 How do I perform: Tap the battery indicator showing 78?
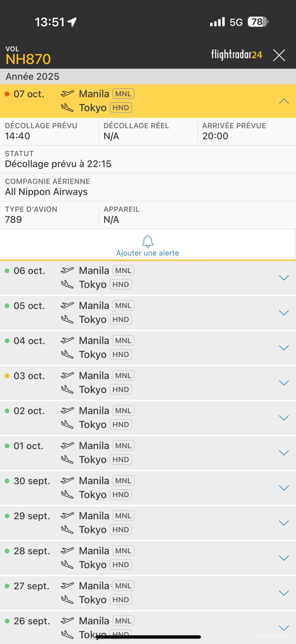click(x=258, y=22)
